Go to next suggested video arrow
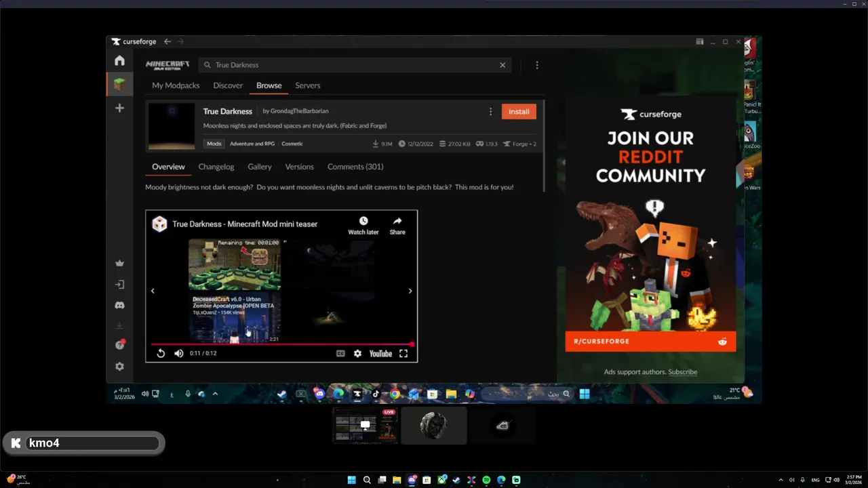Screen dimensions: 868x488 410,291
